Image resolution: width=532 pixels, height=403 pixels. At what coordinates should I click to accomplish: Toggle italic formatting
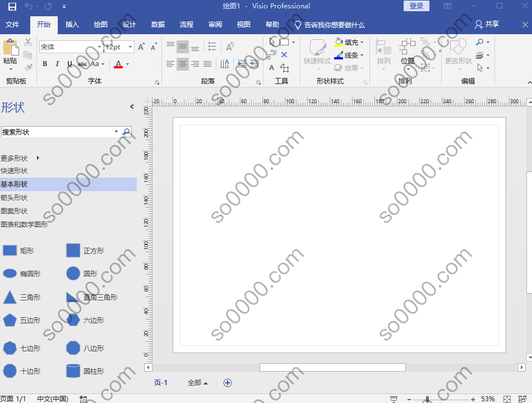click(57, 64)
